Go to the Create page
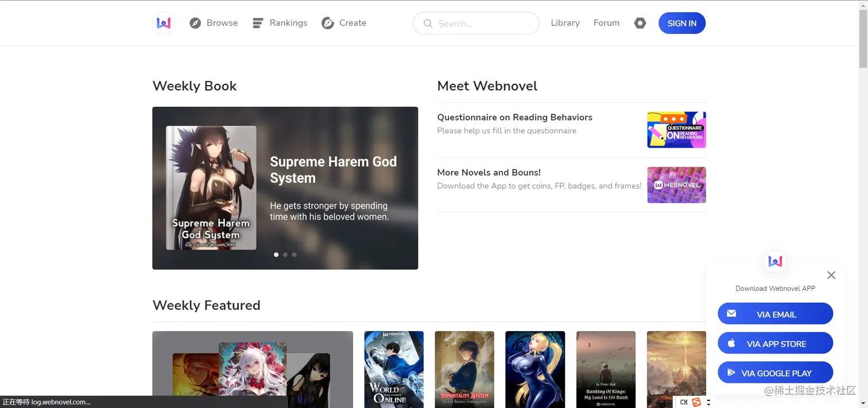 (344, 23)
